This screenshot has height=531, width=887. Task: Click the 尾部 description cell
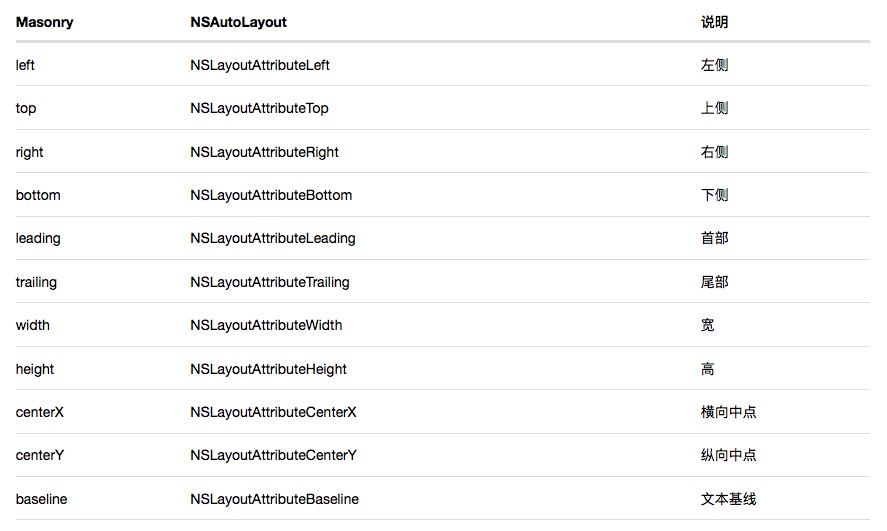pyautogui.click(x=714, y=282)
